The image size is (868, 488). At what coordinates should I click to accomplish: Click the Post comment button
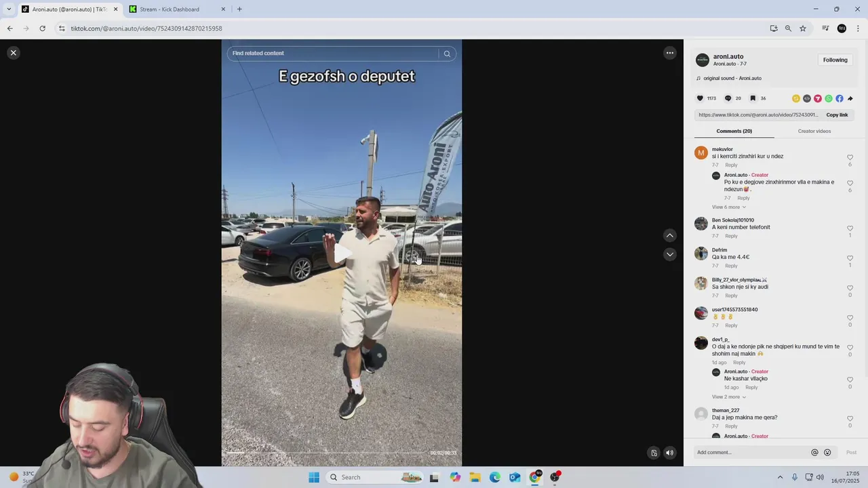click(851, 452)
